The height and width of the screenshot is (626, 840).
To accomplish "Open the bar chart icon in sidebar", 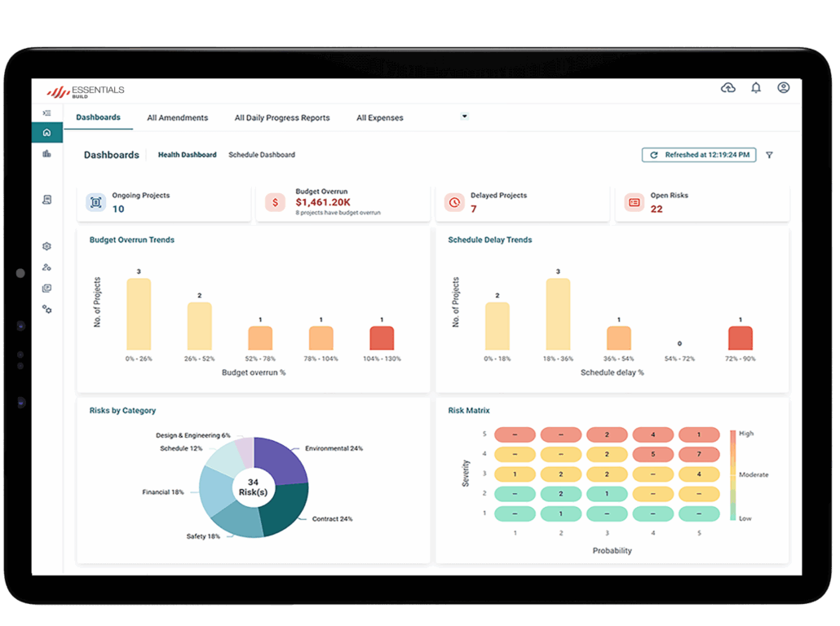I will pos(46,153).
